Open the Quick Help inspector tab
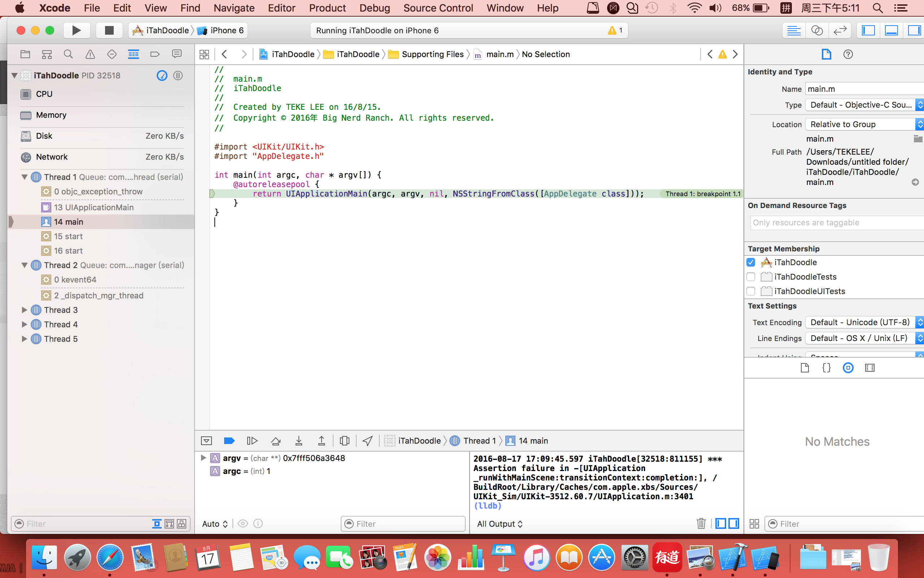 click(848, 54)
